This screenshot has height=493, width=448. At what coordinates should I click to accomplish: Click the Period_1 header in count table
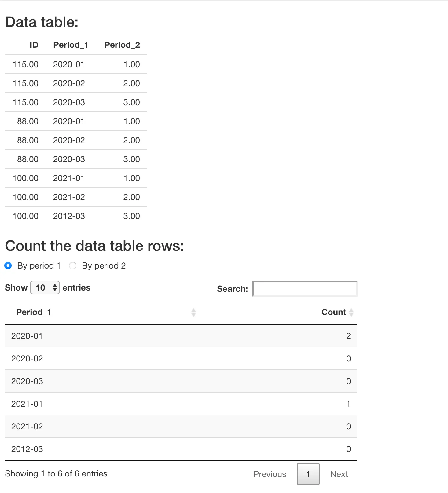pyautogui.click(x=34, y=312)
